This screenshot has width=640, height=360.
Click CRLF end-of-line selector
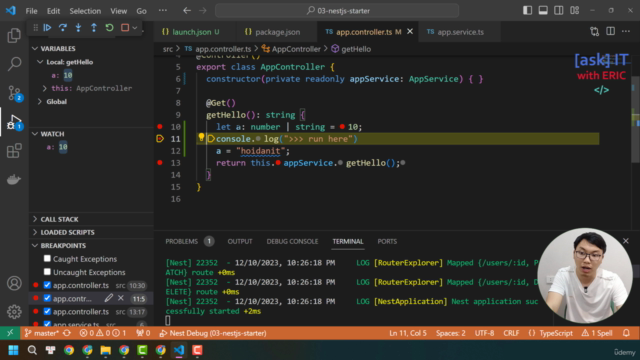tap(511, 333)
